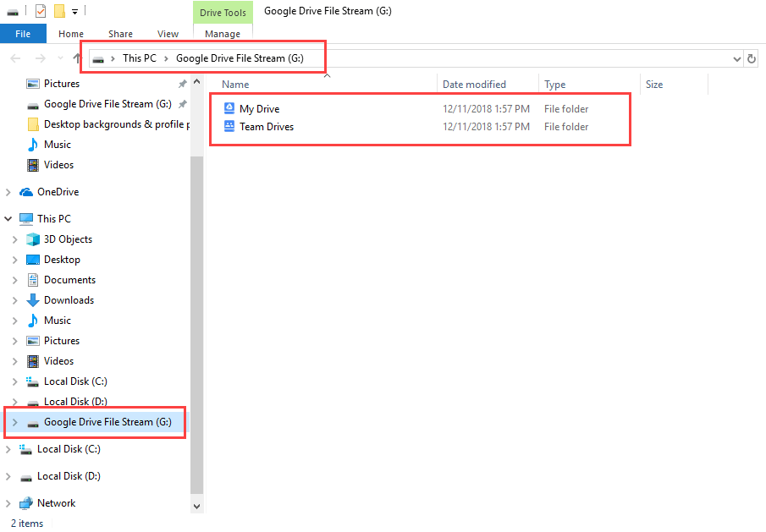Open the recent locations dropdown arrow

(x=60, y=58)
